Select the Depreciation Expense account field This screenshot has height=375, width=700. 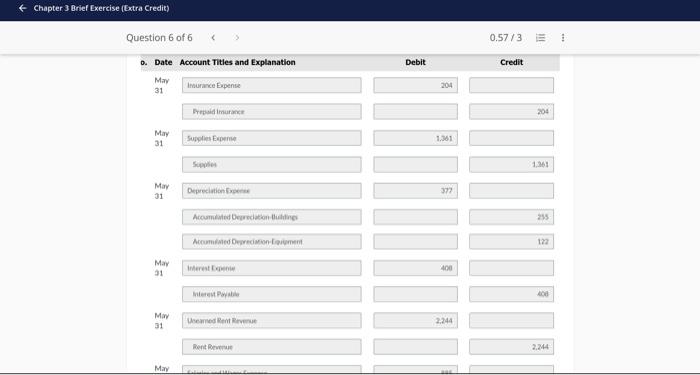click(271, 191)
